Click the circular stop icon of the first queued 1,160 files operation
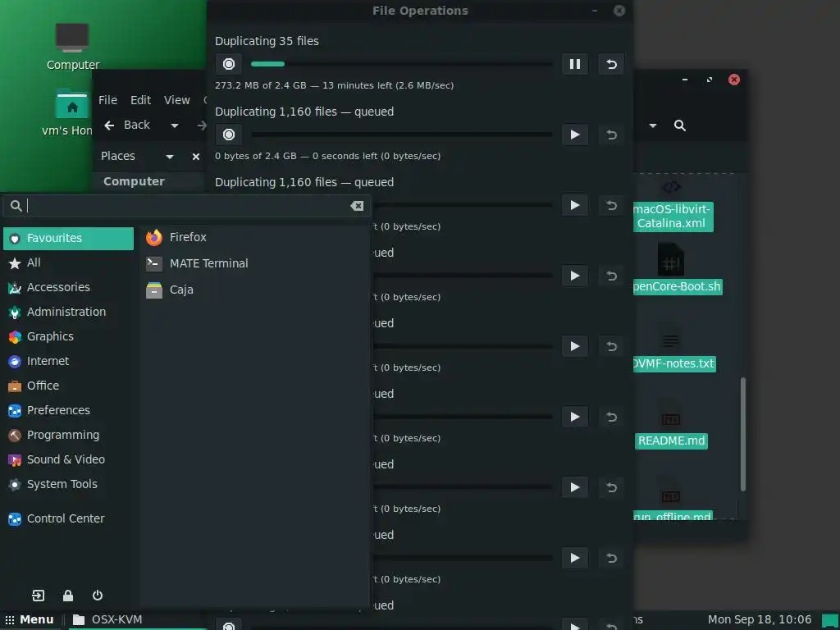Screen dimensions: 840x630 [229, 135]
